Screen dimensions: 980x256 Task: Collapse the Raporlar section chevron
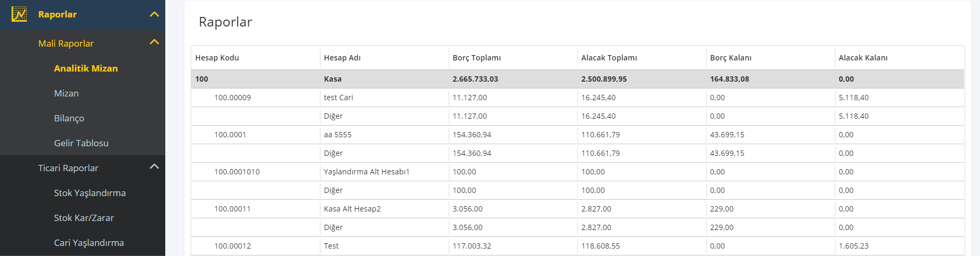tap(154, 14)
